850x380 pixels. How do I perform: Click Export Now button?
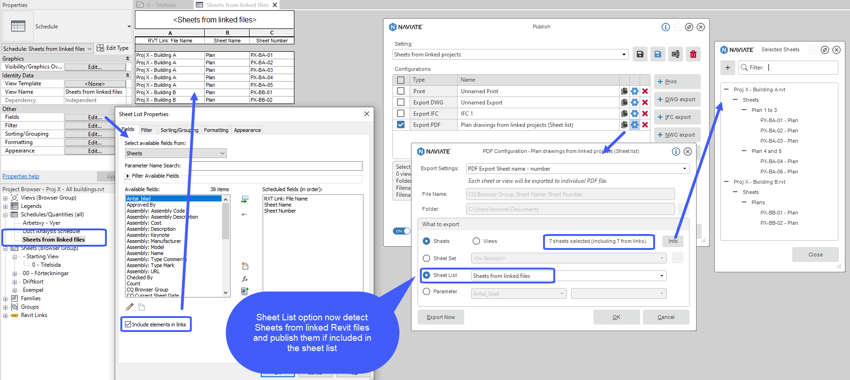click(441, 317)
